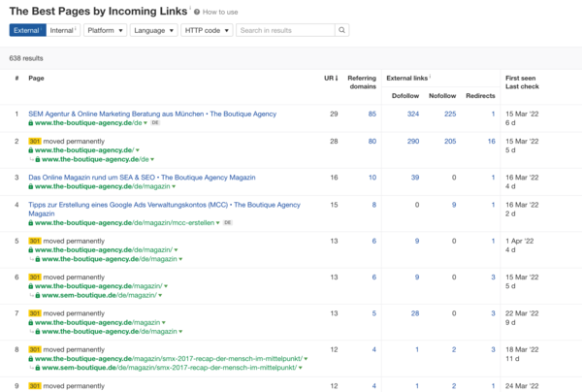Click the Redirects column header

tap(480, 96)
